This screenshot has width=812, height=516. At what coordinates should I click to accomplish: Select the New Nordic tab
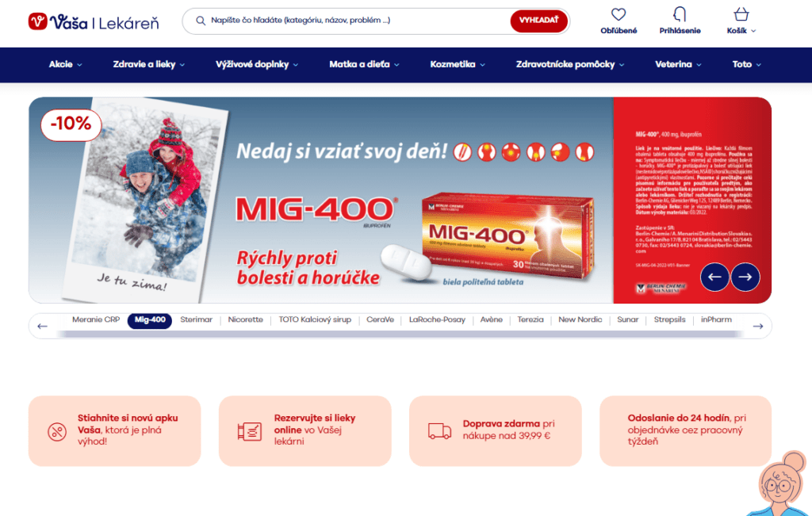click(x=580, y=320)
